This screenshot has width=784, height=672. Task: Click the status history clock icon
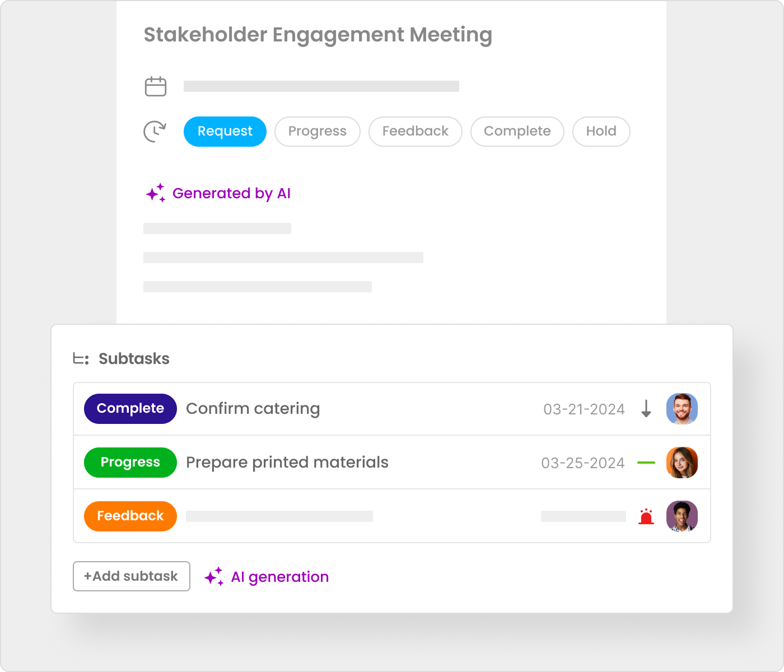point(155,132)
